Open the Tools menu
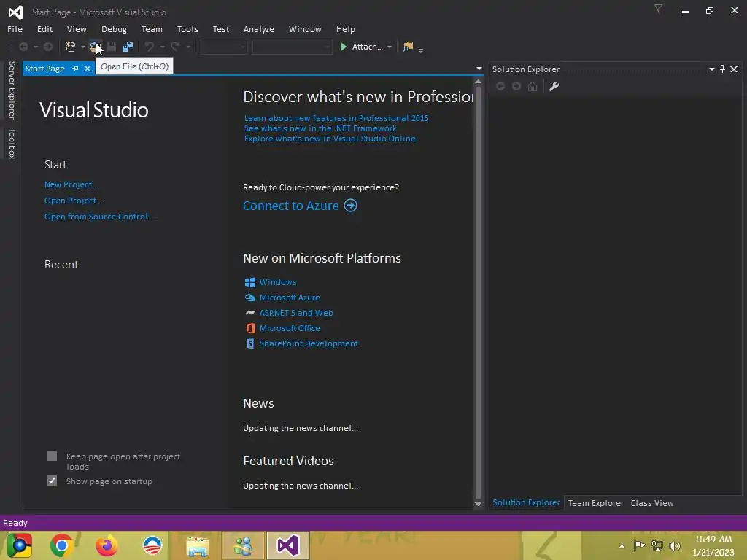The image size is (747, 560). point(187,29)
